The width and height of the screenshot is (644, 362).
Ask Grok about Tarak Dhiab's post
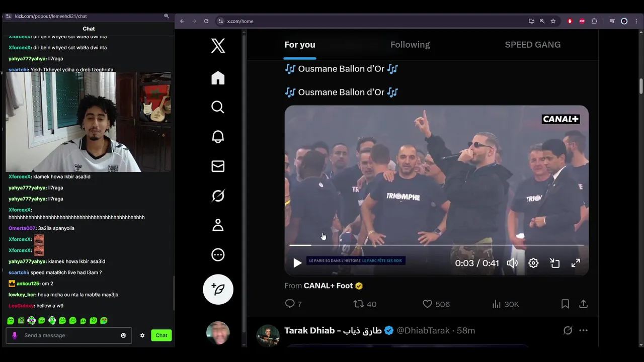click(568, 330)
